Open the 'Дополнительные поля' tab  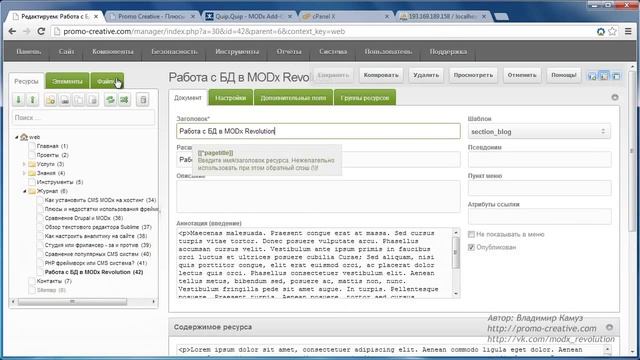click(x=293, y=98)
